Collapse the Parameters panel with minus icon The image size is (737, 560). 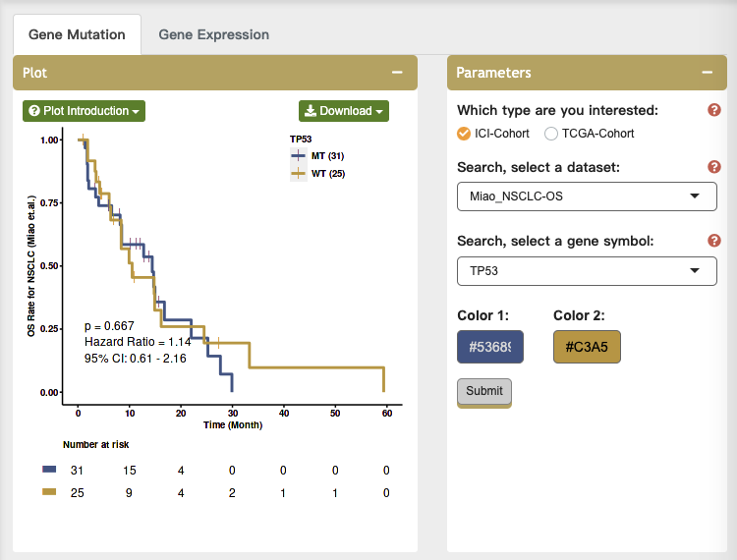(x=707, y=73)
